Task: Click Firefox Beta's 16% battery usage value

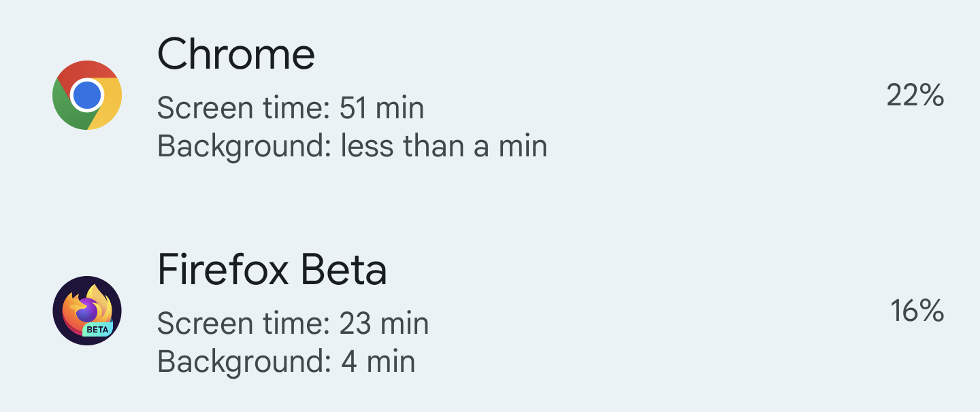Action: [x=917, y=311]
